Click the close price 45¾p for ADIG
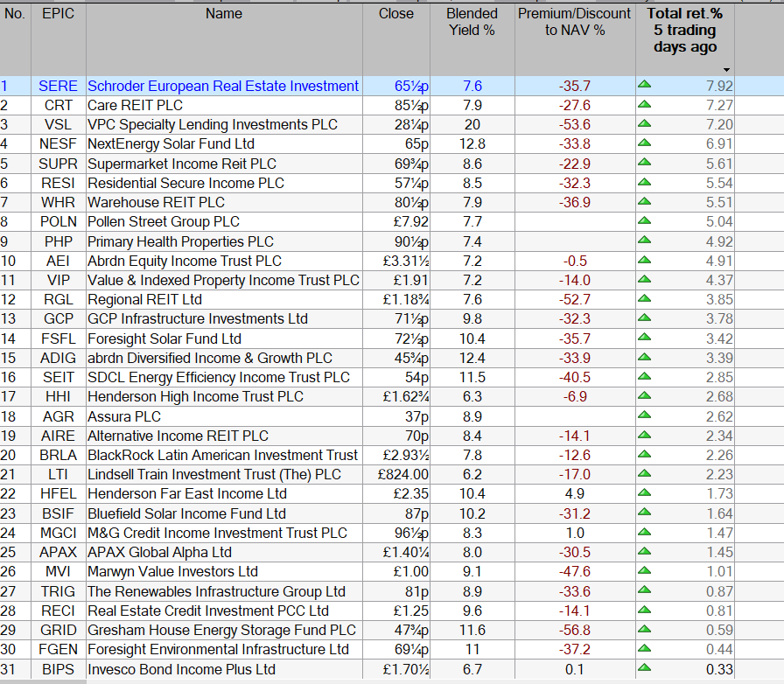 [411, 359]
